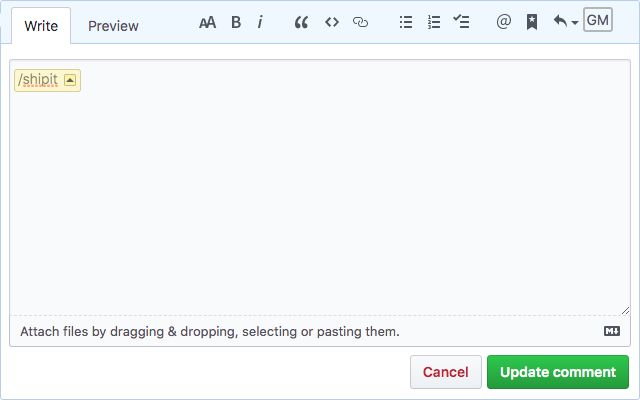Open saved replies bookmark
The image size is (640, 400).
click(x=532, y=22)
